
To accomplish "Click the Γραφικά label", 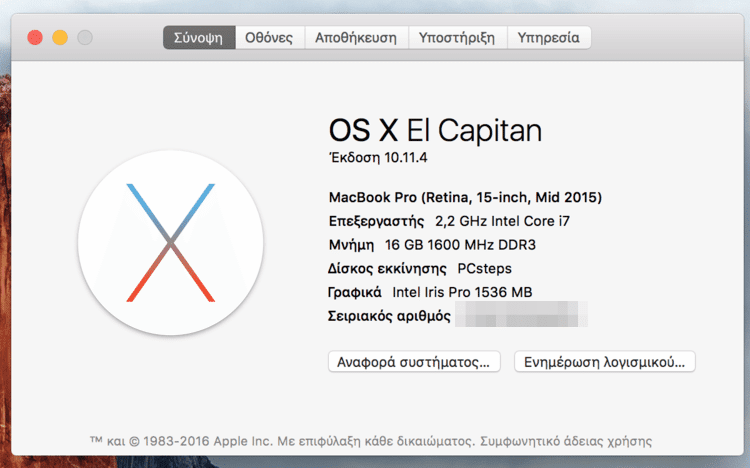I will click(x=354, y=292).
